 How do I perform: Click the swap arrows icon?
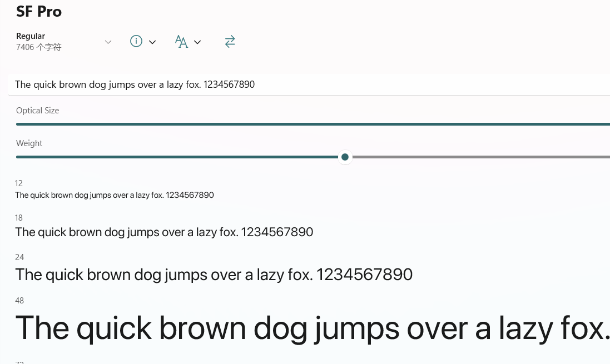coord(230,42)
